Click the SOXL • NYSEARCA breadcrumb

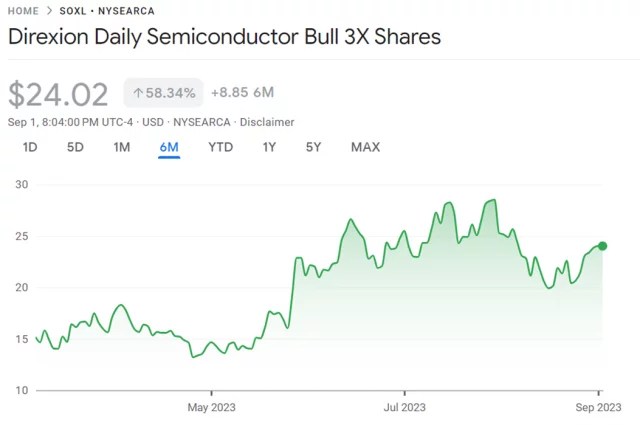point(107,11)
